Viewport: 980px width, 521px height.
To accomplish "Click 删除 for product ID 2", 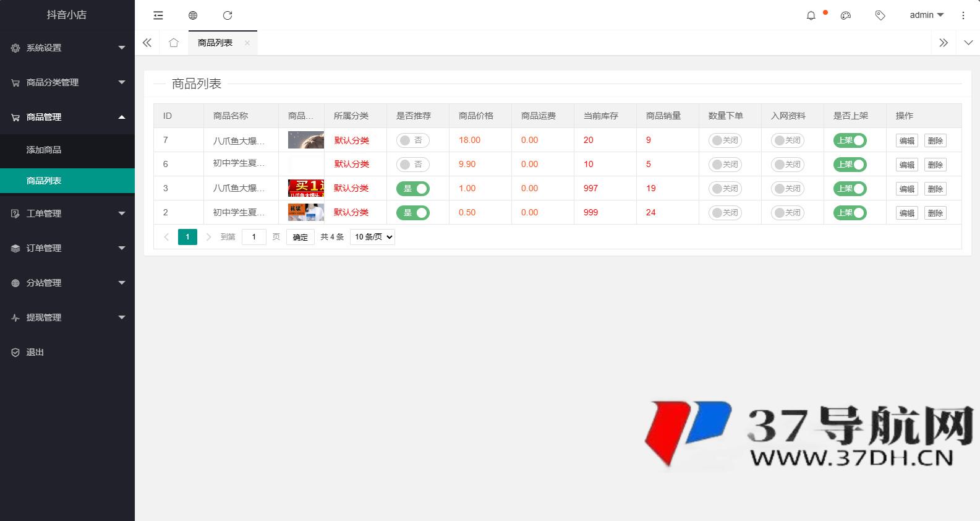I will click(x=935, y=213).
